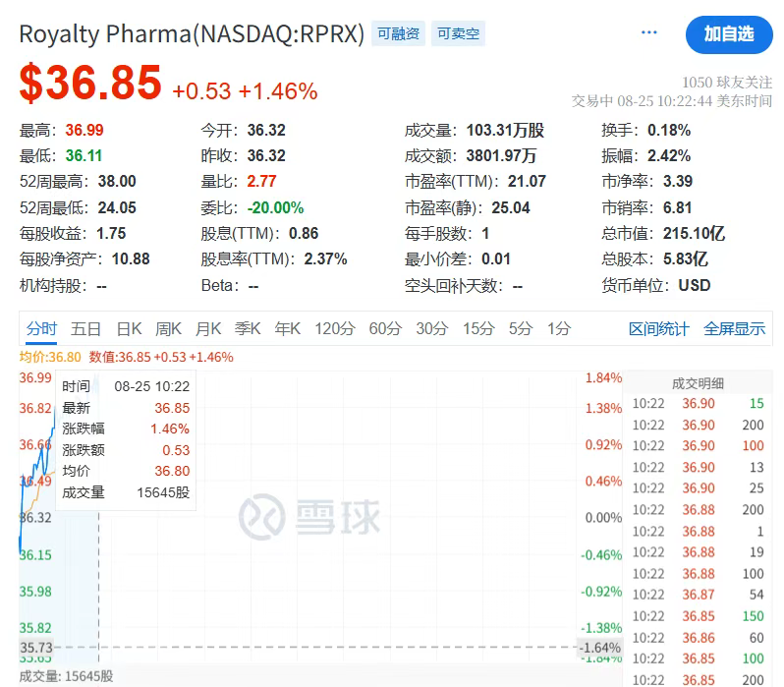Click the 加自选 add to watchlist button
The image size is (784, 687).
[x=729, y=33]
